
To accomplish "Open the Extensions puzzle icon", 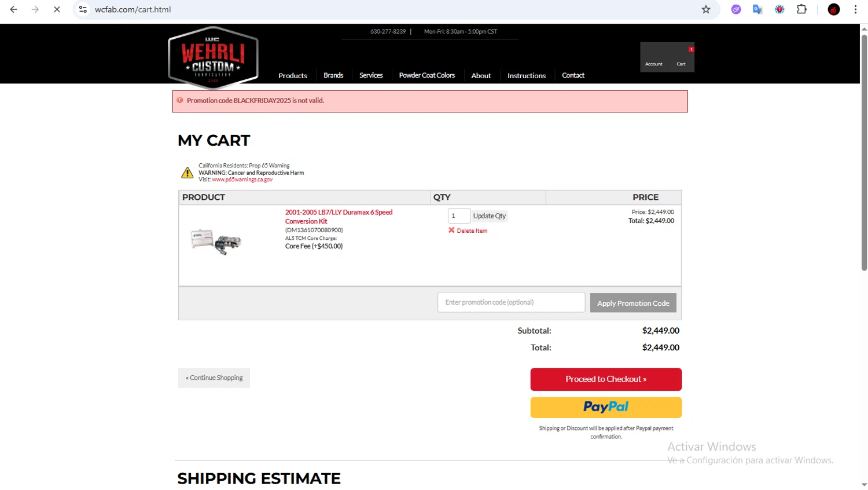I will (x=801, y=9).
